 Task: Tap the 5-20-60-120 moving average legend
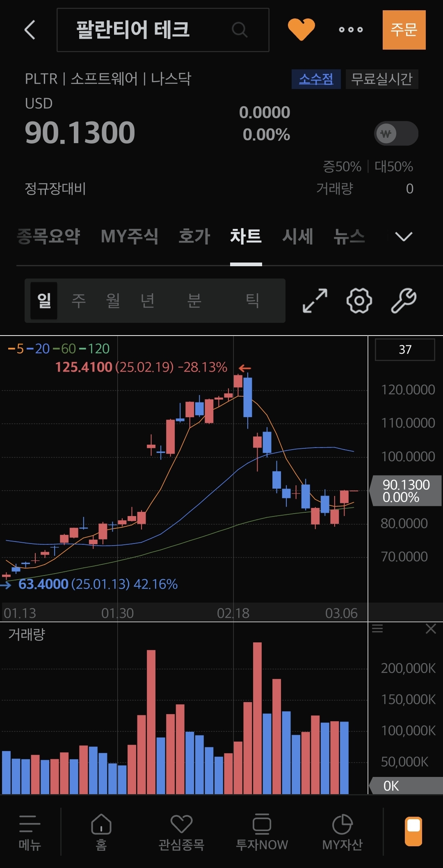click(x=59, y=349)
